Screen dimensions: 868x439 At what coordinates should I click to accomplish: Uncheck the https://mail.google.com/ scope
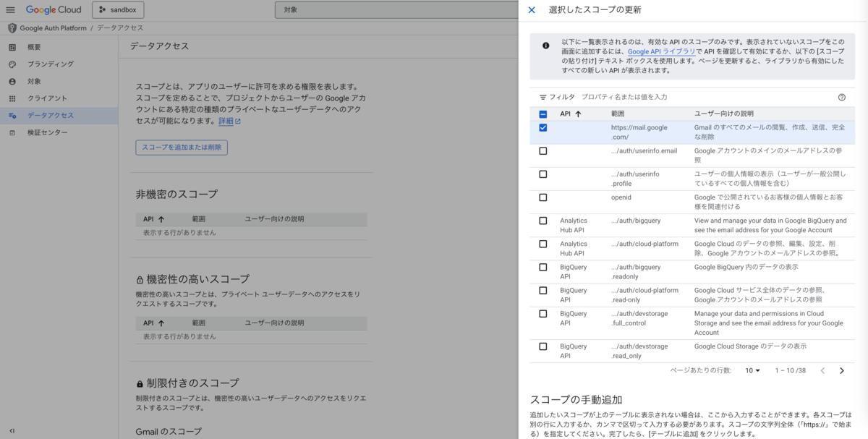543,128
